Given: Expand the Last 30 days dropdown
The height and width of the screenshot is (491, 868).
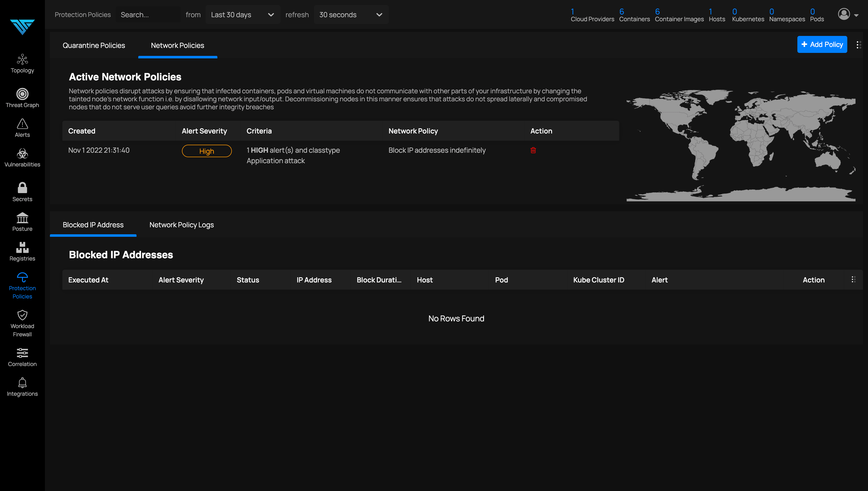Looking at the screenshot, I should [243, 14].
